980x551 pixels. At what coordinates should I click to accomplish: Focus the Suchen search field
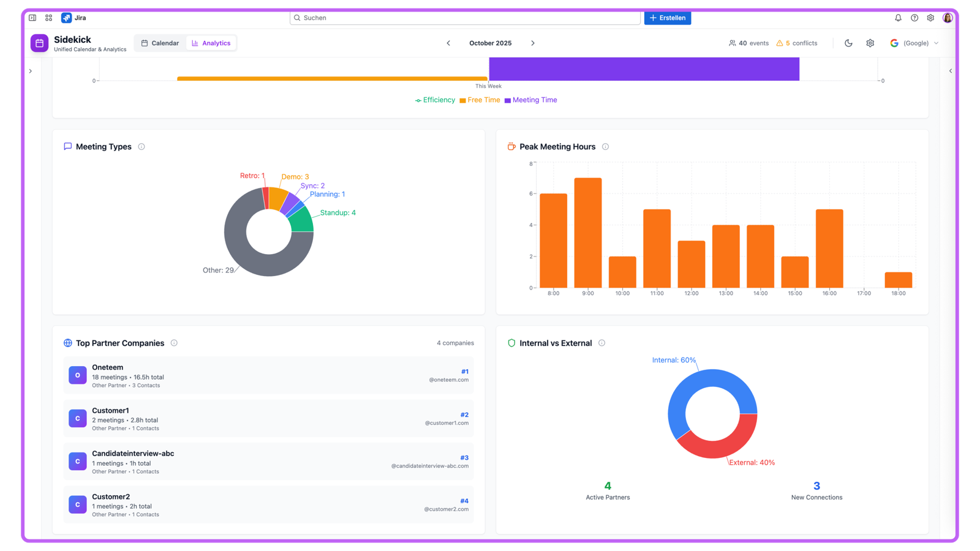(x=465, y=18)
